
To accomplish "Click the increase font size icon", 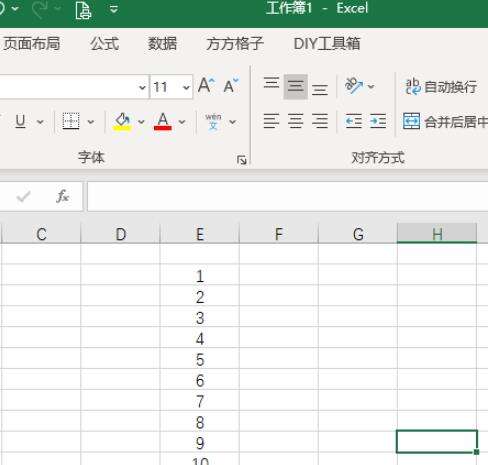I will coord(206,86).
